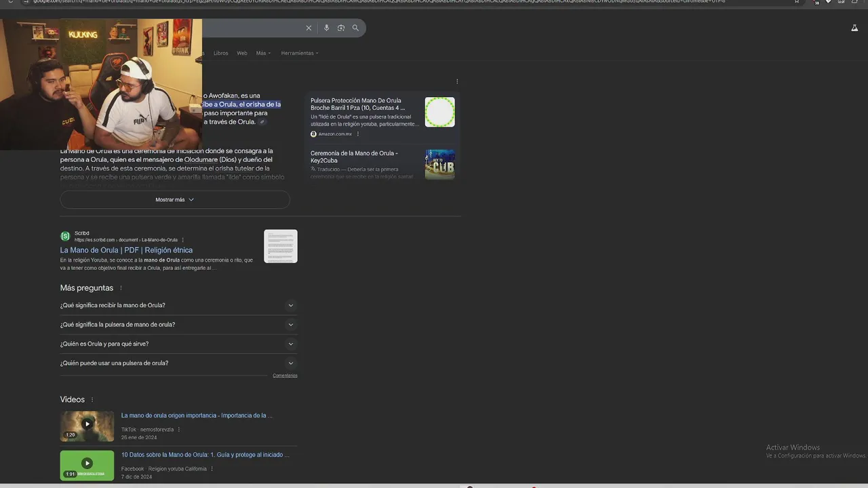Click the link chip after 'a través de Orula.'

click(262, 122)
